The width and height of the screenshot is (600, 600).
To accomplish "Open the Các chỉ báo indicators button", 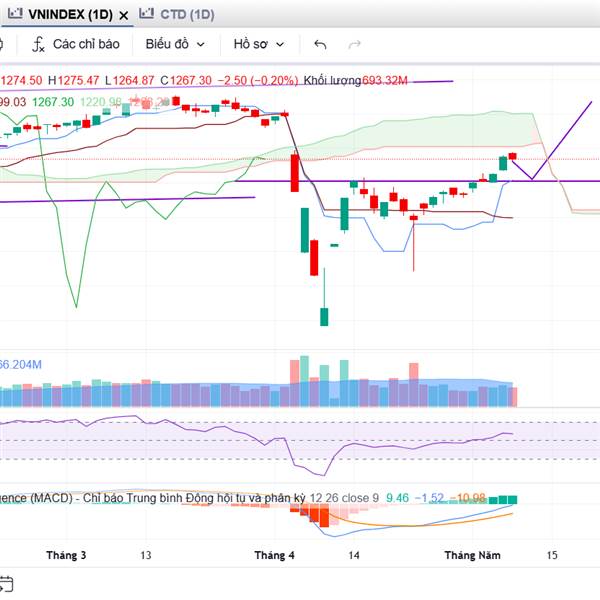I will 76,44.
